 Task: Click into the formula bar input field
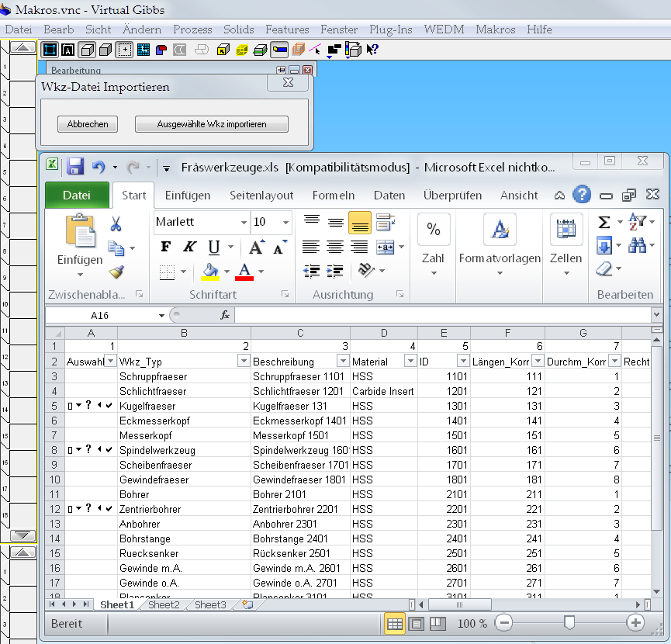coord(442,315)
